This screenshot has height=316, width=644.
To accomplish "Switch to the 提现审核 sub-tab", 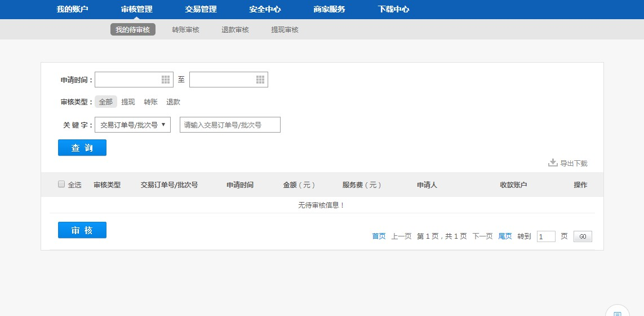I will [285, 30].
